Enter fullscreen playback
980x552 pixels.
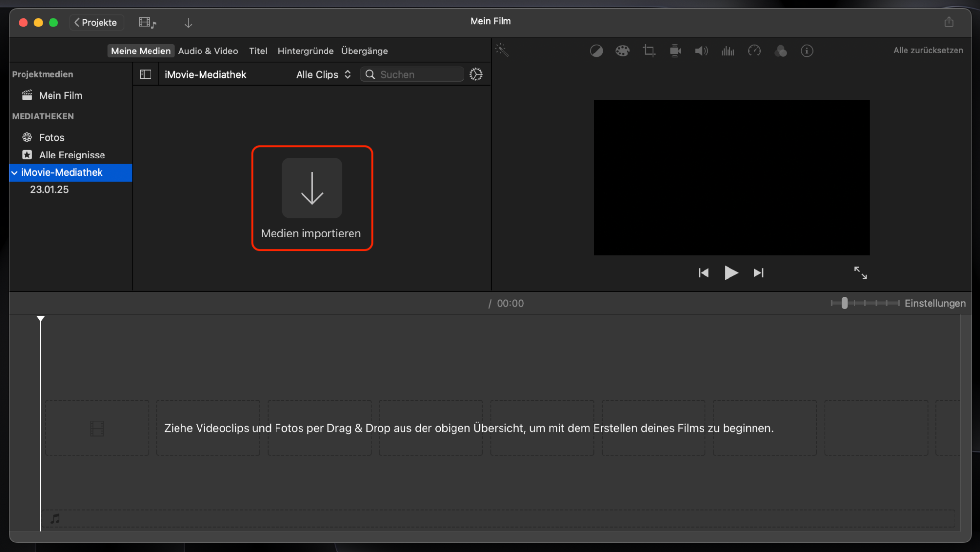[860, 273]
